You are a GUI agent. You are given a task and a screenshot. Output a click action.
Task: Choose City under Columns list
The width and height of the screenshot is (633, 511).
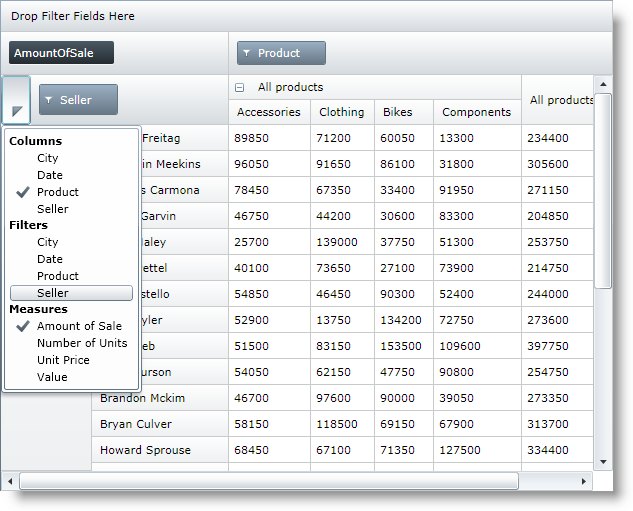coord(47,158)
